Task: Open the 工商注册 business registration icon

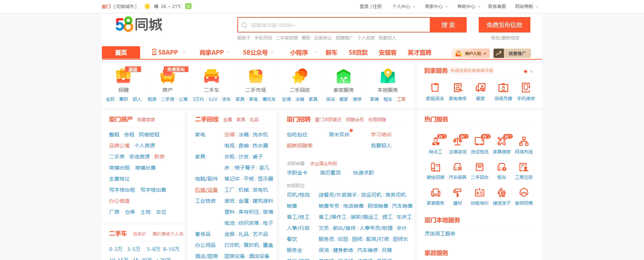Action: (x=524, y=167)
